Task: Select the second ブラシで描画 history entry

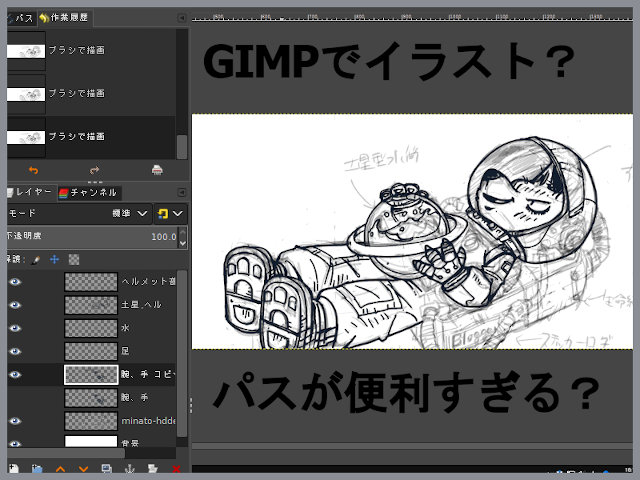Action: (x=91, y=94)
